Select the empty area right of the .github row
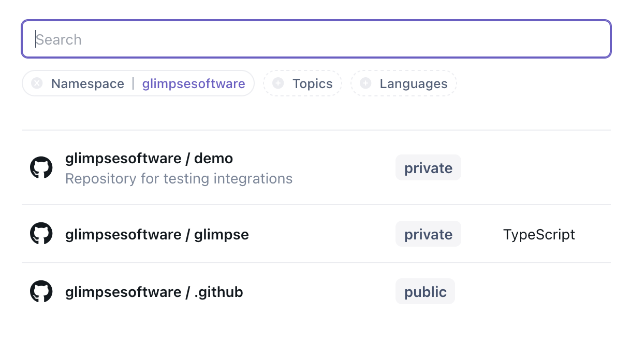The height and width of the screenshot is (341, 644). [x=538, y=292]
